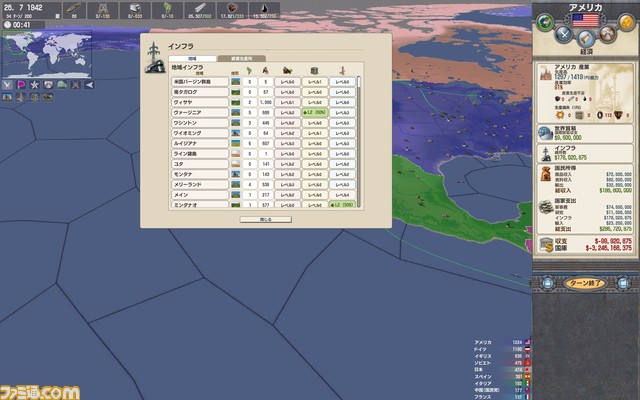The width and height of the screenshot is (640, 400).
Task: Close the インフラ dialog with the bottom button
Action: [266, 220]
